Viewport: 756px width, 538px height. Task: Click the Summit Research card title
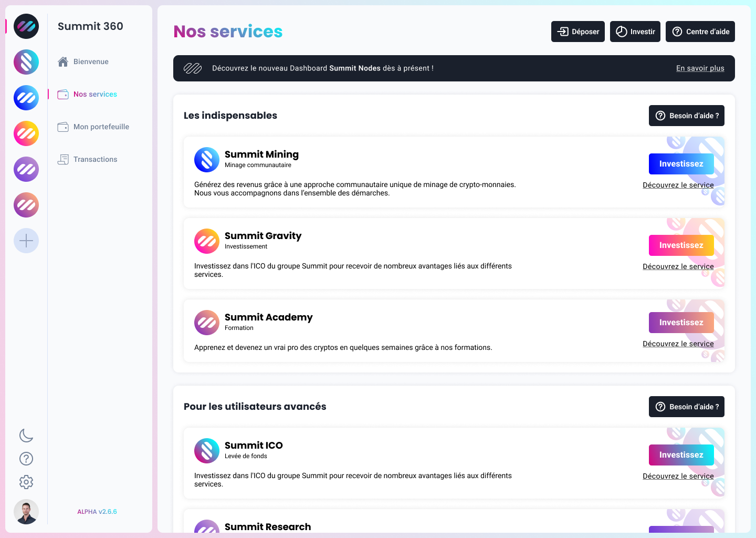pyautogui.click(x=268, y=527)
